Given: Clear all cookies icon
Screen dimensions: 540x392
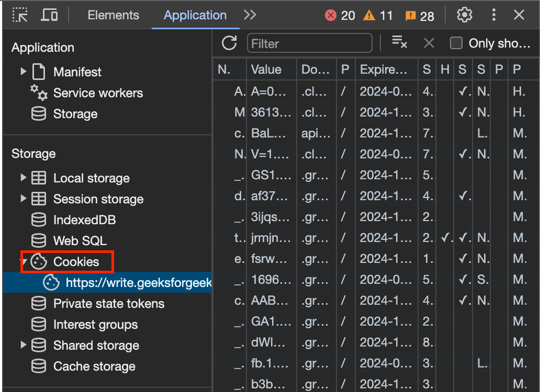Looking at the screenshot, I should (x=400, y=43).
